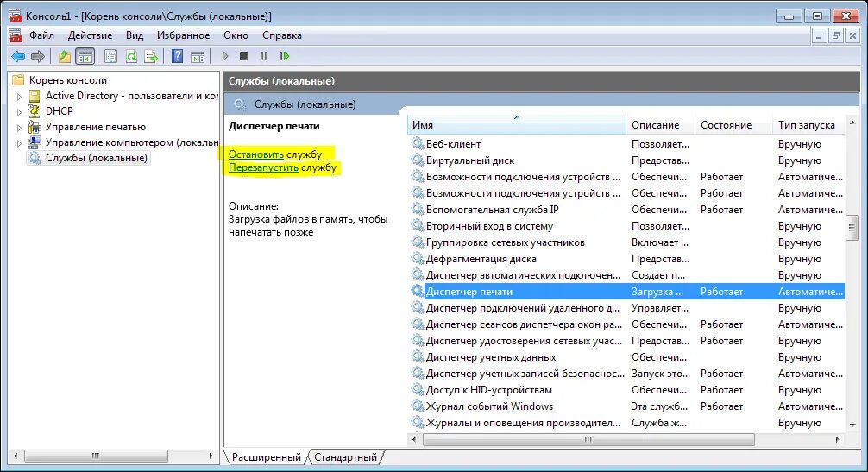Open the blue question mark help icon

(177, 56)
